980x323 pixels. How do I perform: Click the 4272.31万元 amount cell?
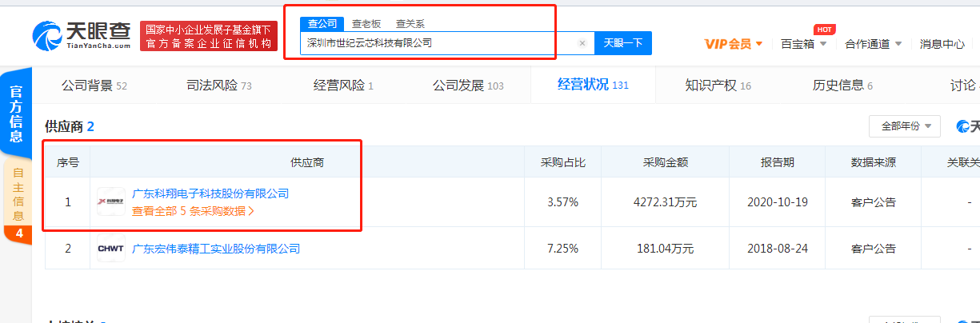[666, 202]
